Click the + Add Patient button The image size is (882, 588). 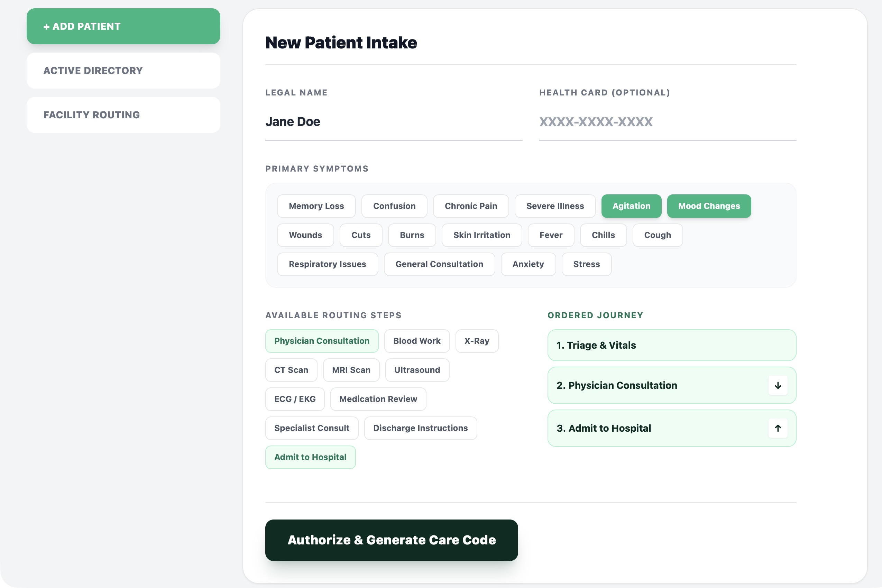(123, 26)
